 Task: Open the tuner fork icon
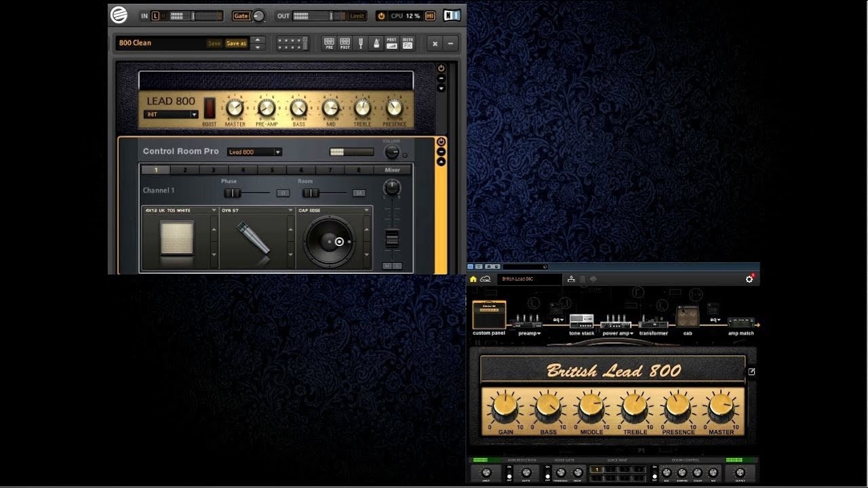pos(361,43)
